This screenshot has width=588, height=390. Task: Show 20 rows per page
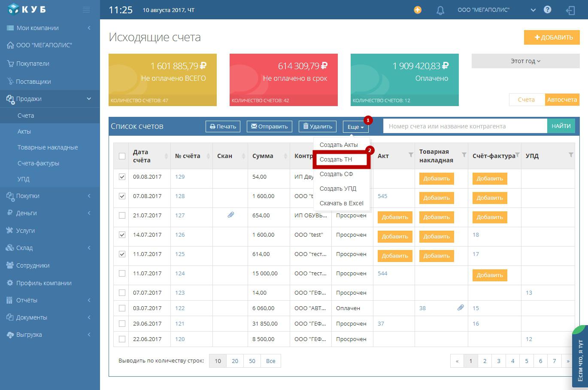coord(235,361)
